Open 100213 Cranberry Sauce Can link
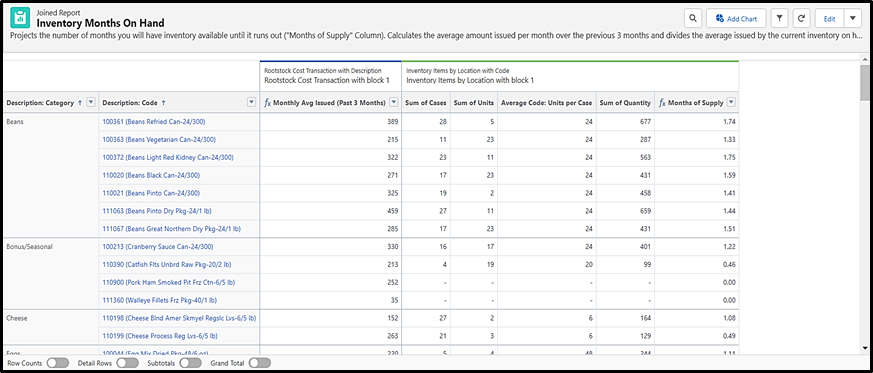 tap(159, 247)
